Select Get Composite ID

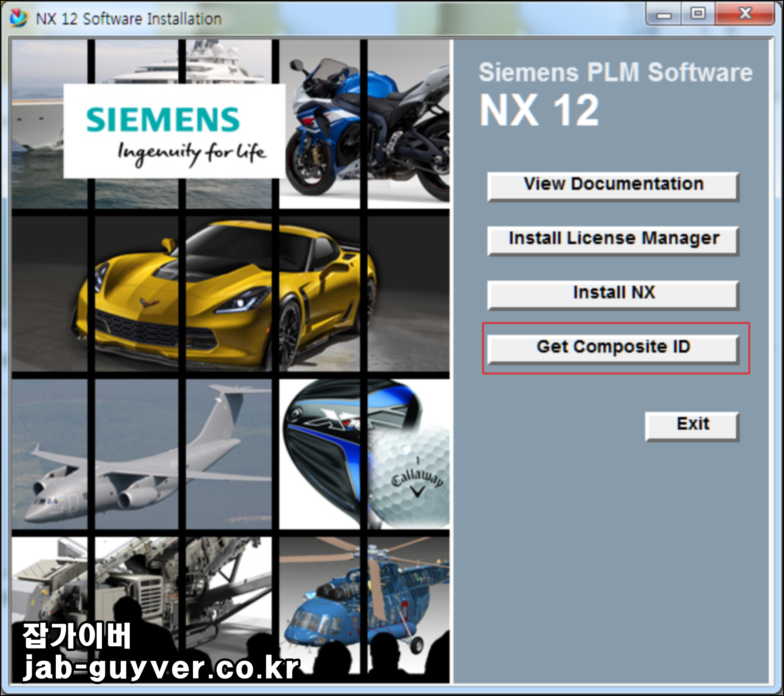[613, 349]
